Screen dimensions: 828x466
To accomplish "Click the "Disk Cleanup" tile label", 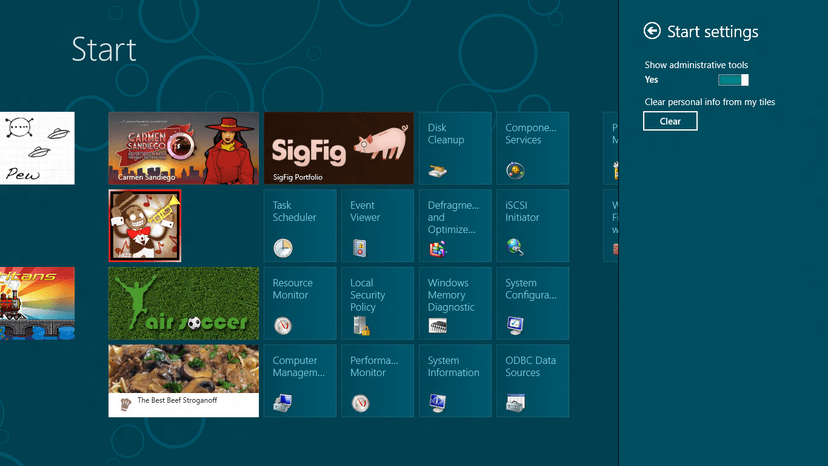I will tap(446, 134).
